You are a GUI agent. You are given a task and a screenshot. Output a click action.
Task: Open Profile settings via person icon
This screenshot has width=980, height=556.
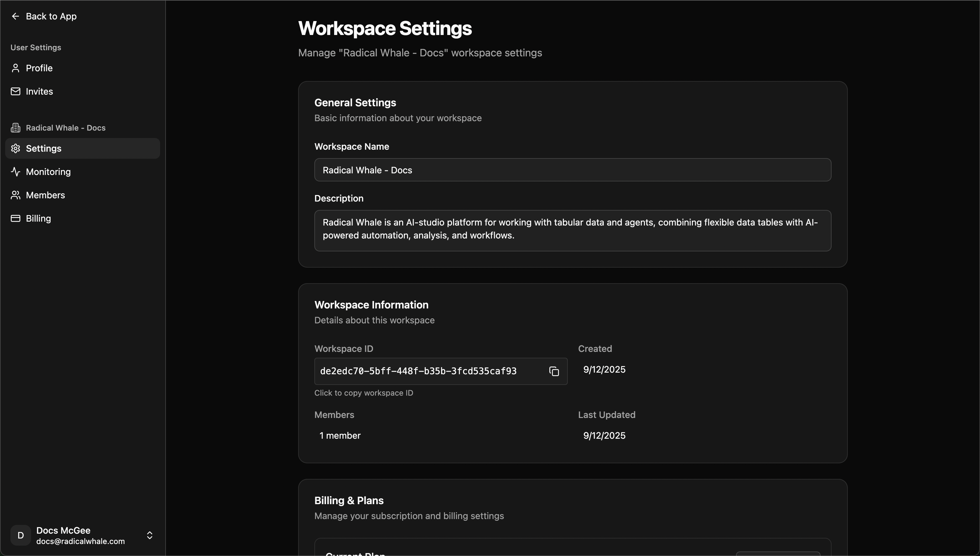click(x=16, y=68)
